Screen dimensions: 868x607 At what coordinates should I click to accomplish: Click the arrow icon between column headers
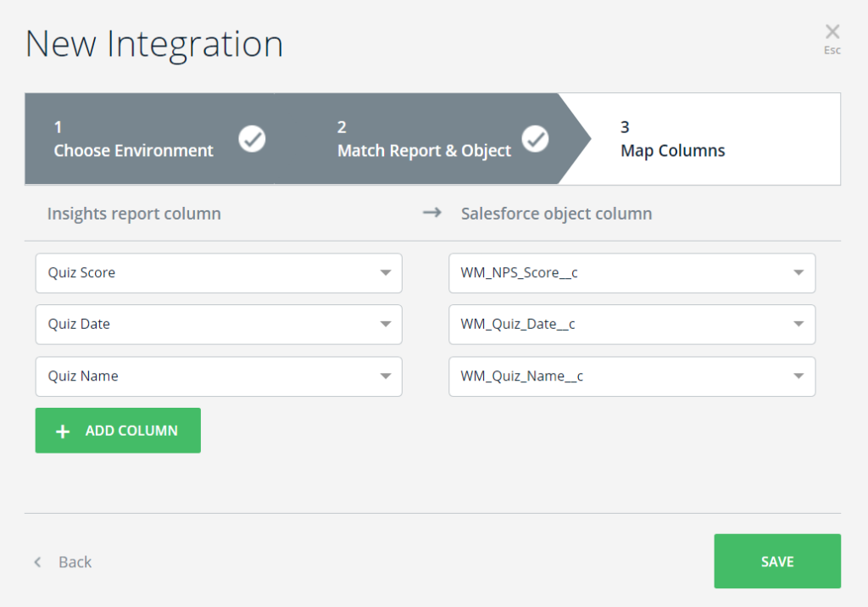432,213
